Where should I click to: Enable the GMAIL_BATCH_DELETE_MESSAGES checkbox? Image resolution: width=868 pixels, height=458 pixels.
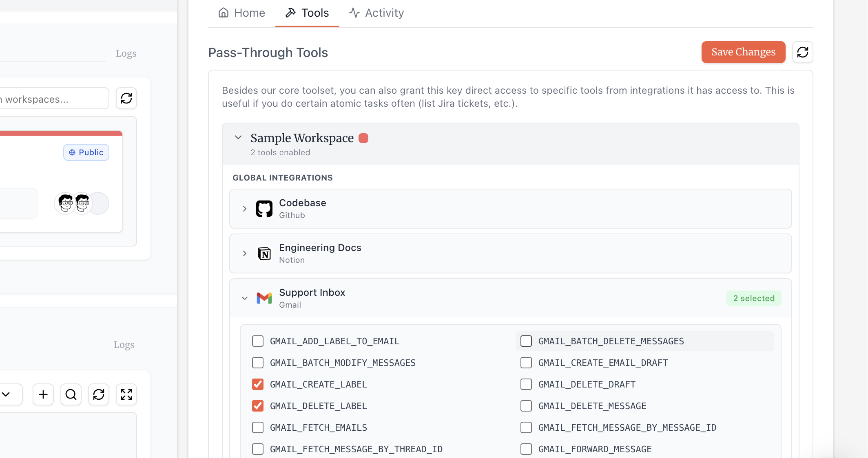(x=526, y=341)
